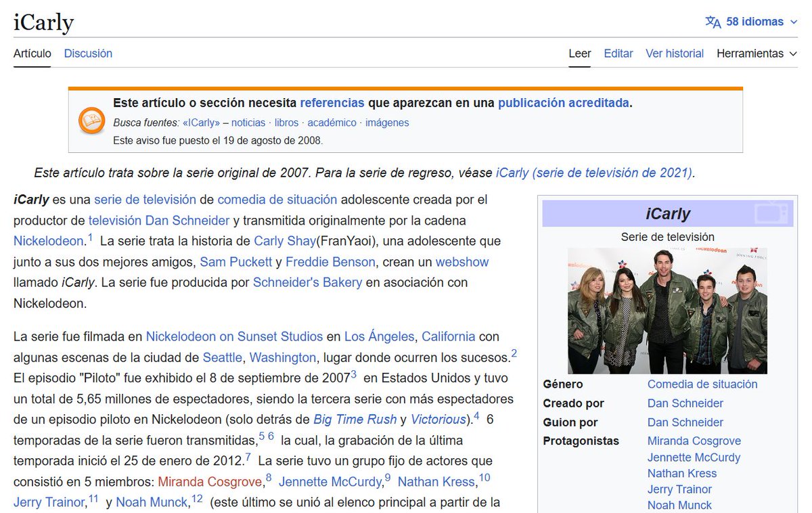
Task: Open Jerry Trainor link in paragraph
Action: coord(49,502)
